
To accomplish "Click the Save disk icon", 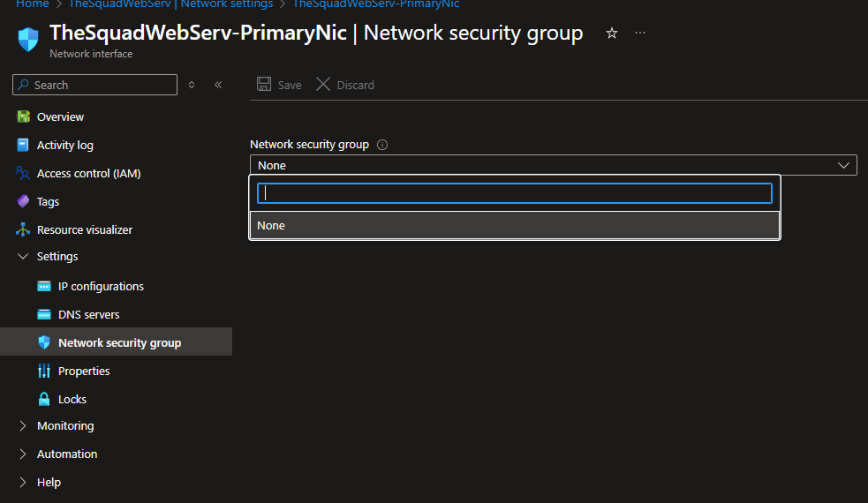I will click(x=264, y=84).
